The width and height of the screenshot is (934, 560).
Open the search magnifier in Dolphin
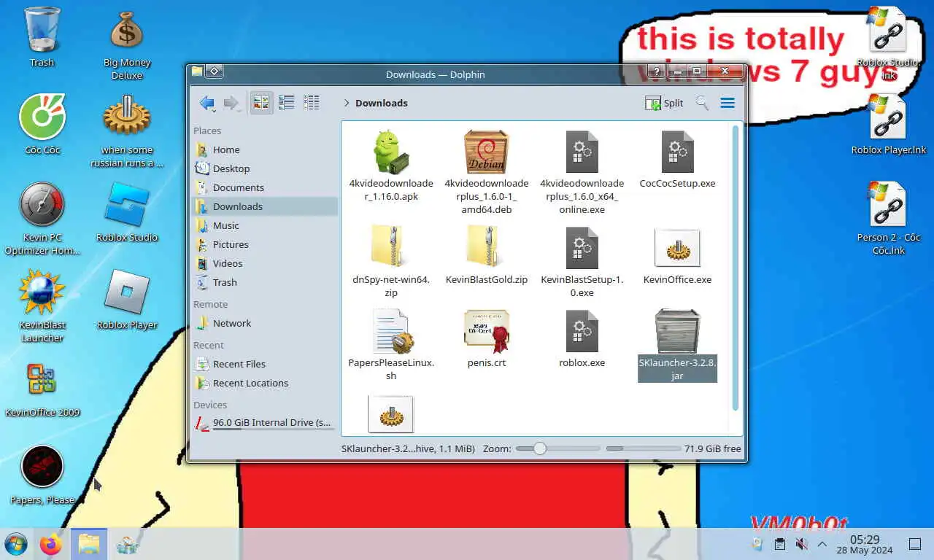[x=702, y=103]
